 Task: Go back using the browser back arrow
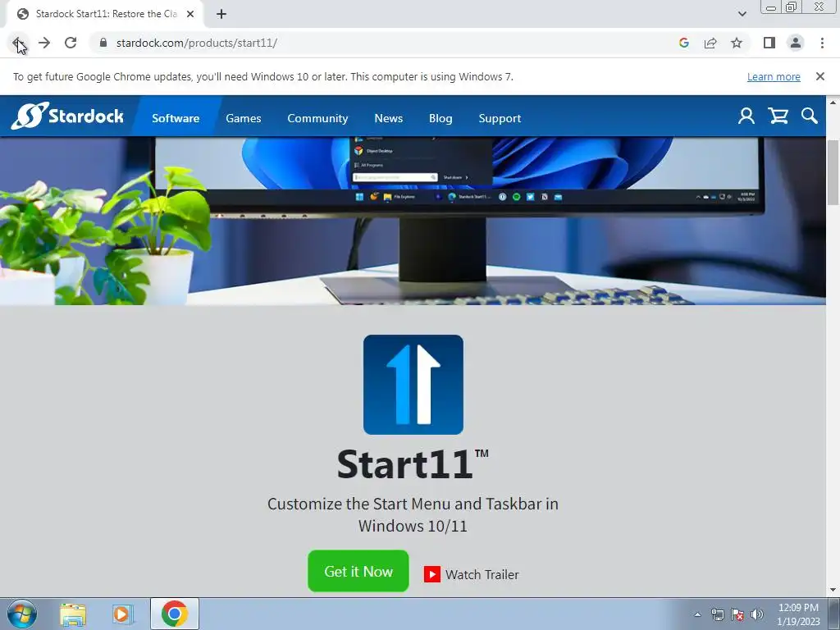(x=18, y=43)
